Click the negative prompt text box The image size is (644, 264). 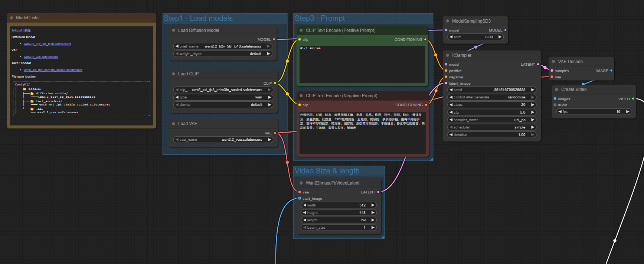[362, 133]
